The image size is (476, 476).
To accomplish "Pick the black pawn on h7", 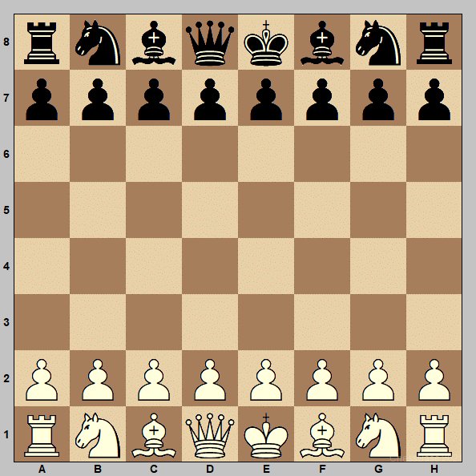I will tap(434, 99).
